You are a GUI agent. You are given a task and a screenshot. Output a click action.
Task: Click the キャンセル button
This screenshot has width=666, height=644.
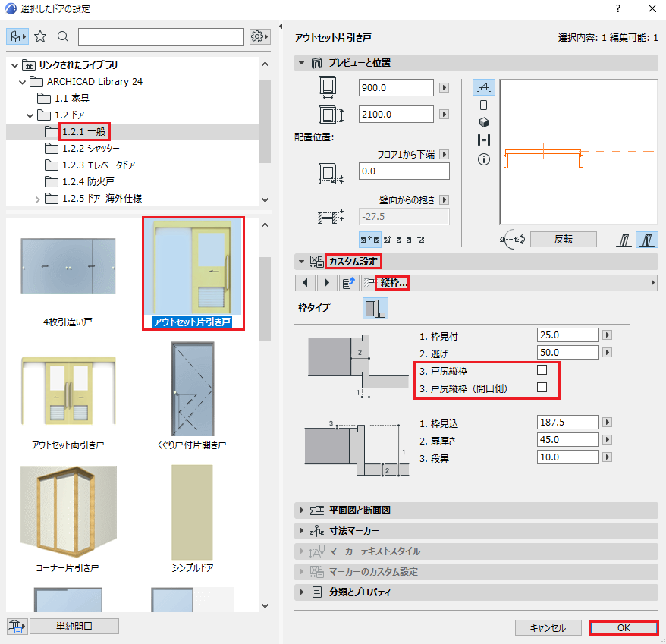(x=548, y=628)
